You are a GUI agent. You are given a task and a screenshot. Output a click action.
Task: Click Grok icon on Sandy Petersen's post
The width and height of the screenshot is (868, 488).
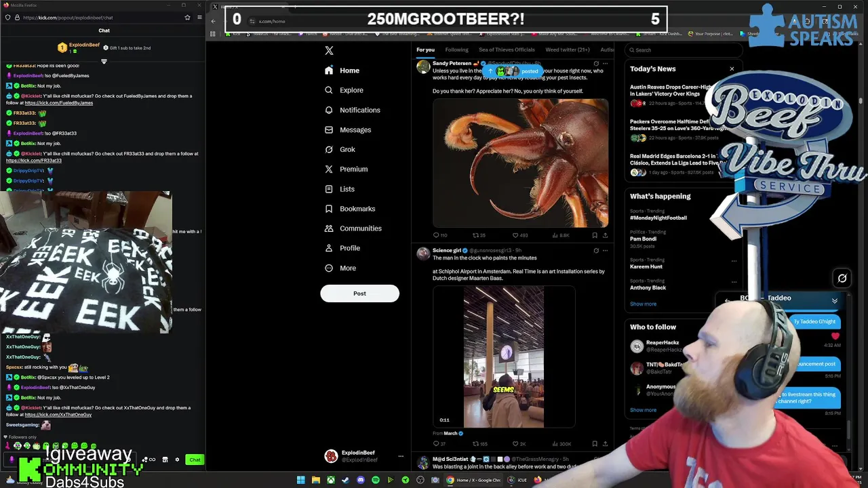(x=596, y=64)
